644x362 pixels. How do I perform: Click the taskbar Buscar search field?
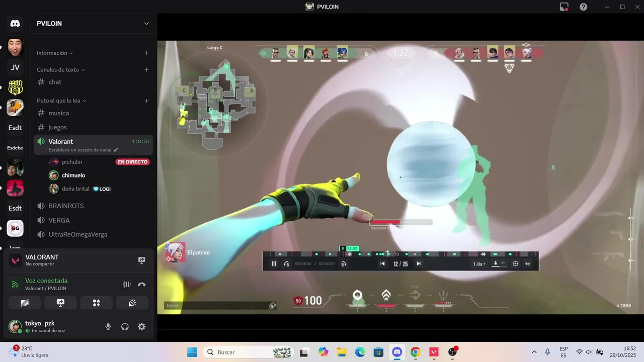coord(249,352)
